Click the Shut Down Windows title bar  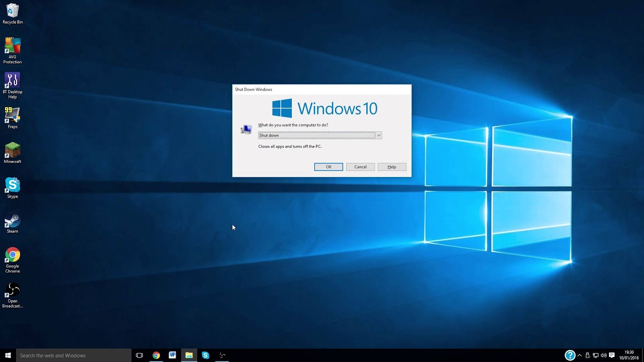coord(322,89)
